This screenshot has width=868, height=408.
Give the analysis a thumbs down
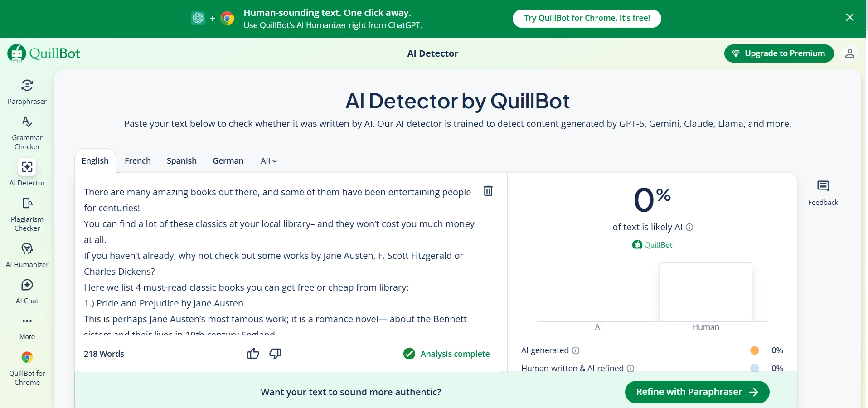pyautogui.click(x=275, y=354)
